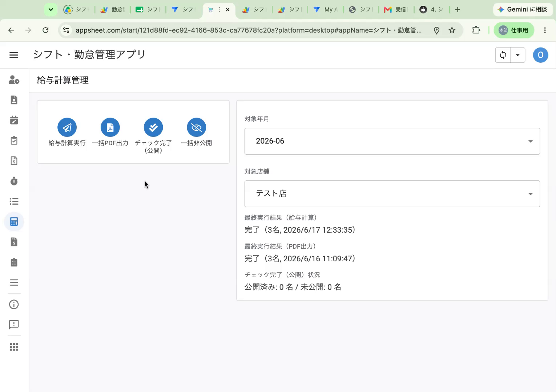Click 公開済み: 0 名 / 未公開: 0 名 text
The height and width of the screenshot is (392, 556).
tap(293, 287)
